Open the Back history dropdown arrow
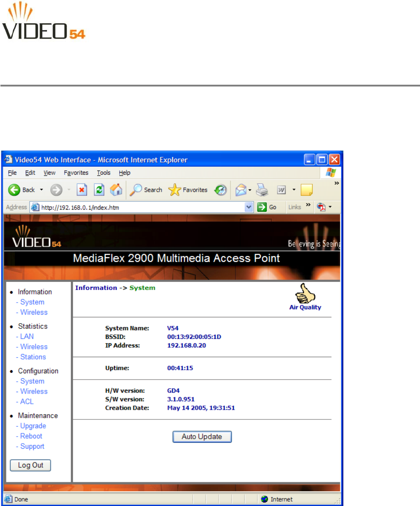 (41, 190)
